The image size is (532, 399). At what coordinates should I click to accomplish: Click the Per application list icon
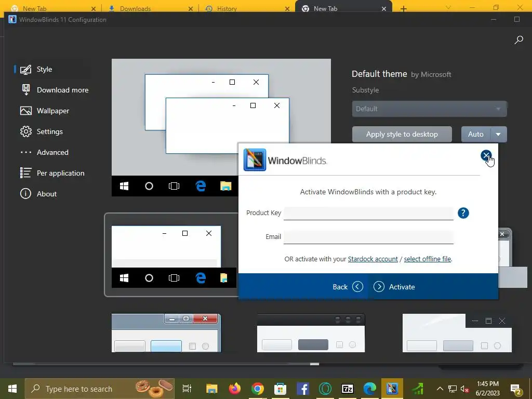pyautogui.click(x=26, y=173)
